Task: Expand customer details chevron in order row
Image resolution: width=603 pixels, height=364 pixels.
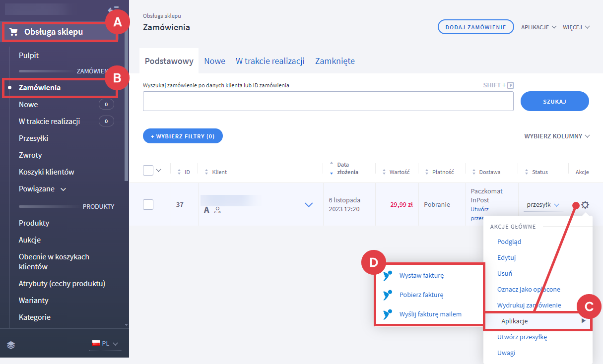Action: (x=309, y=204)
